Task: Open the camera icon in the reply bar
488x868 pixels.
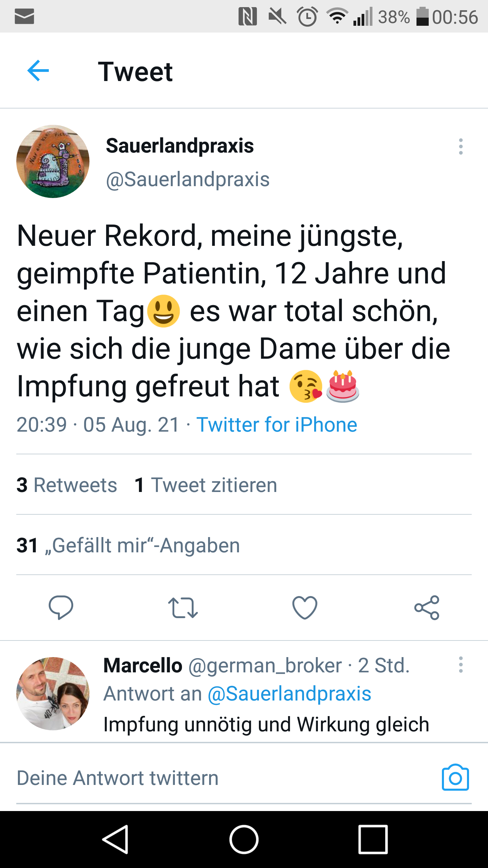Action: 455,777
